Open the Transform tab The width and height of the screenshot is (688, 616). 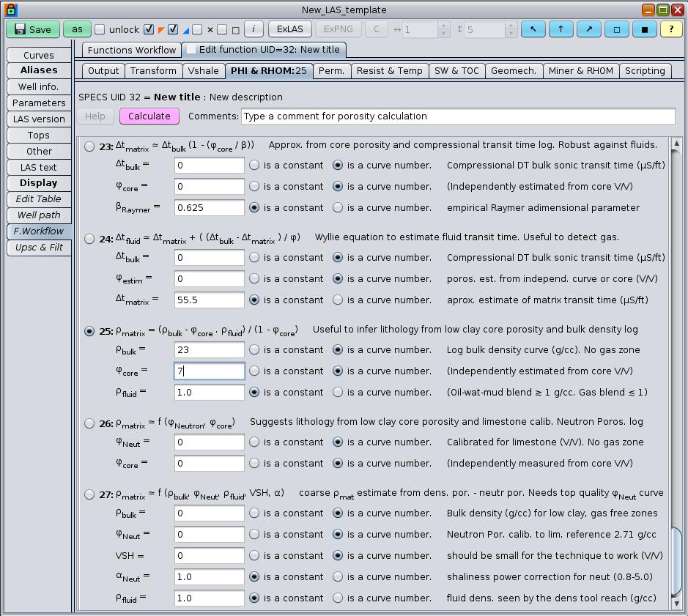coord(153,70)
